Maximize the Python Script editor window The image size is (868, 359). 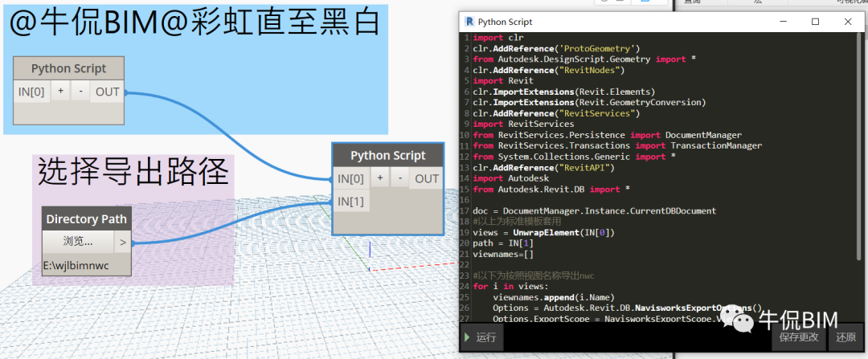point(816,22)
